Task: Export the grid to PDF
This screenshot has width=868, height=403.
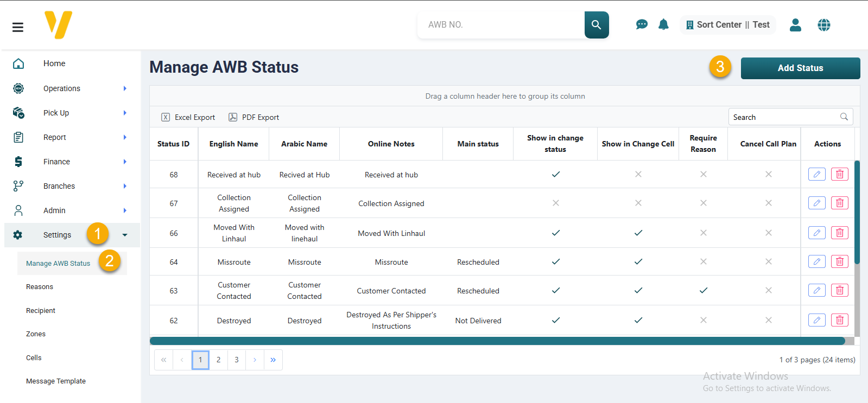Action: (x=254, y=117)
